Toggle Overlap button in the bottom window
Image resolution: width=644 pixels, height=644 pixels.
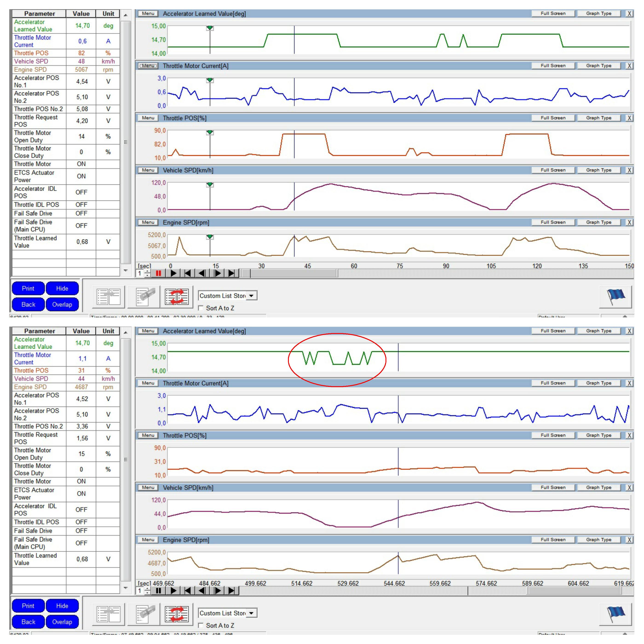[62, 622]
